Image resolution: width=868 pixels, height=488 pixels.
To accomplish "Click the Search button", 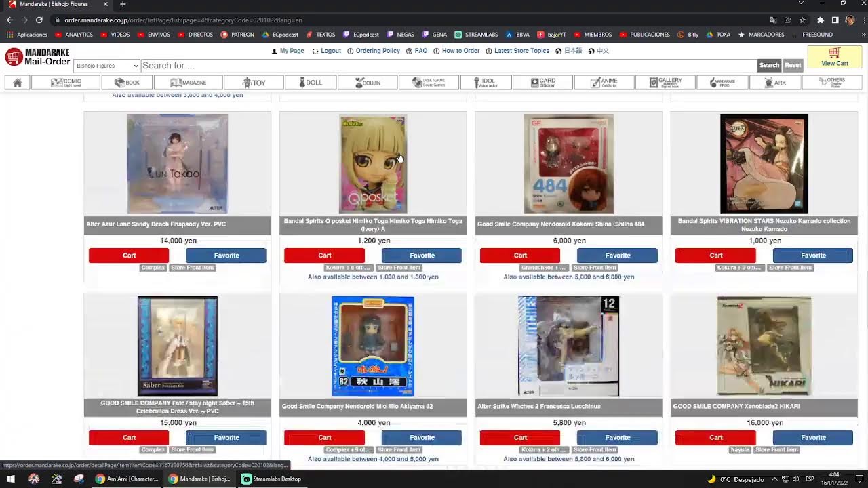I will [x=769, y=66].
